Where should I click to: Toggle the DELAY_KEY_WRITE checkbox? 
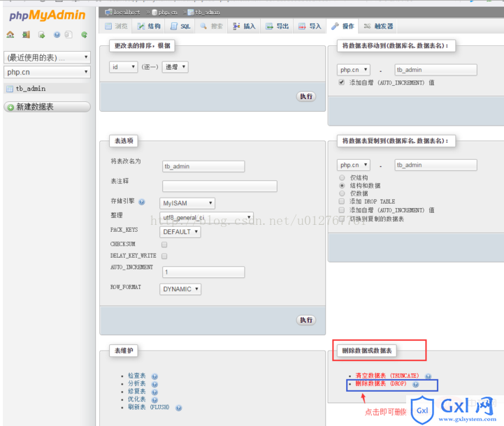click(164, 256)
